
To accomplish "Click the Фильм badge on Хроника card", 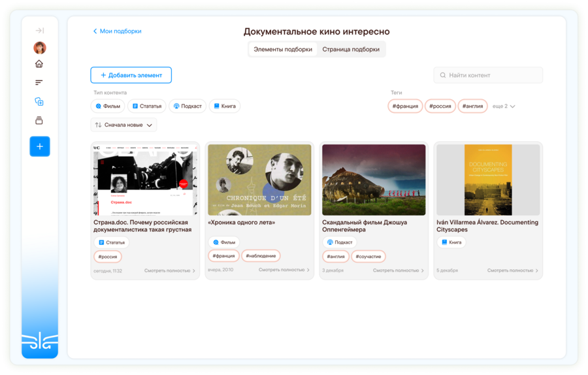I will pos(224,242).
